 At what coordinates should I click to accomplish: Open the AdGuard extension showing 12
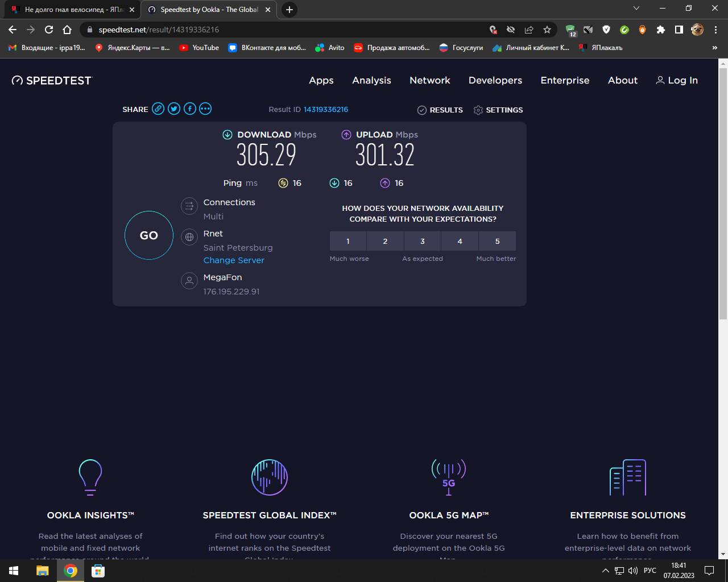[570, 30]
